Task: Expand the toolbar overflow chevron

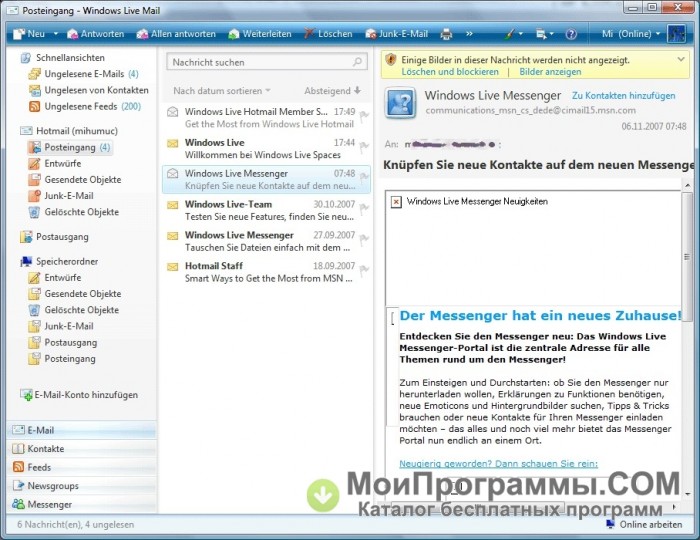Action: 469,34
